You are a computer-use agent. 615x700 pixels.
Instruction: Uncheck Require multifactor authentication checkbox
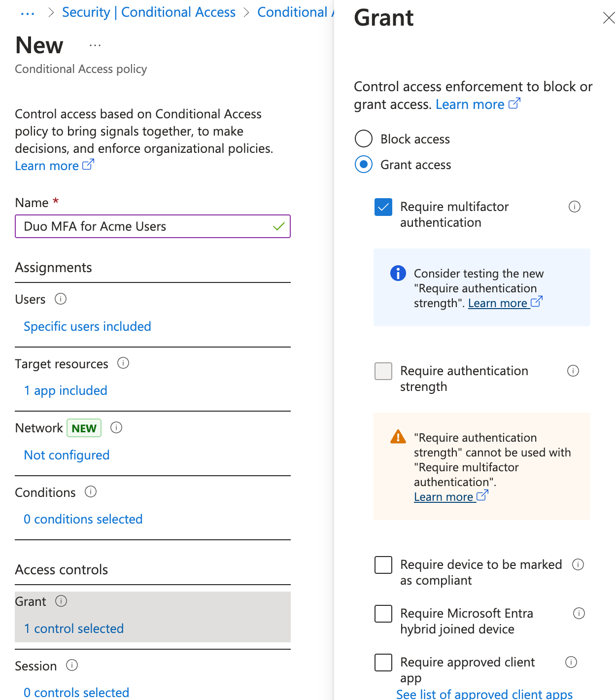pyautogui.click(x=383, y=207)
